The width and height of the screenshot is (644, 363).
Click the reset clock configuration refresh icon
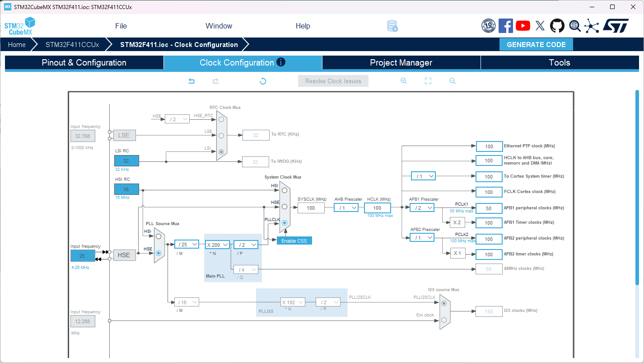[x=263, y=81]
